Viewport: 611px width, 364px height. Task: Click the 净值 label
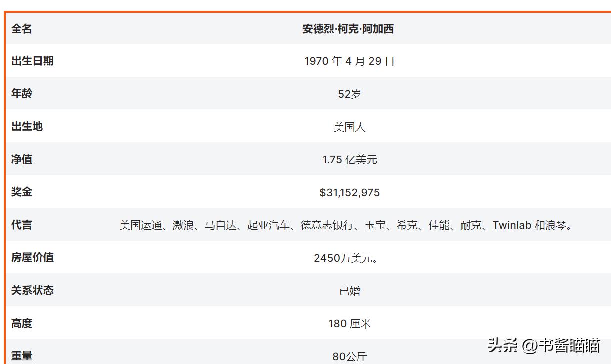(x=22, y=159)
